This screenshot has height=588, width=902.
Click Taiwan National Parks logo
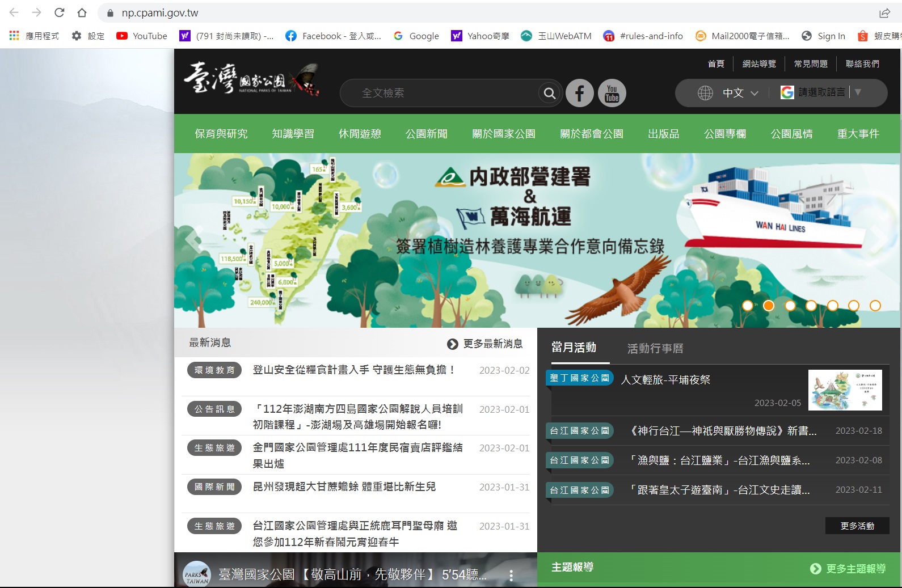[x=251, y=79]
